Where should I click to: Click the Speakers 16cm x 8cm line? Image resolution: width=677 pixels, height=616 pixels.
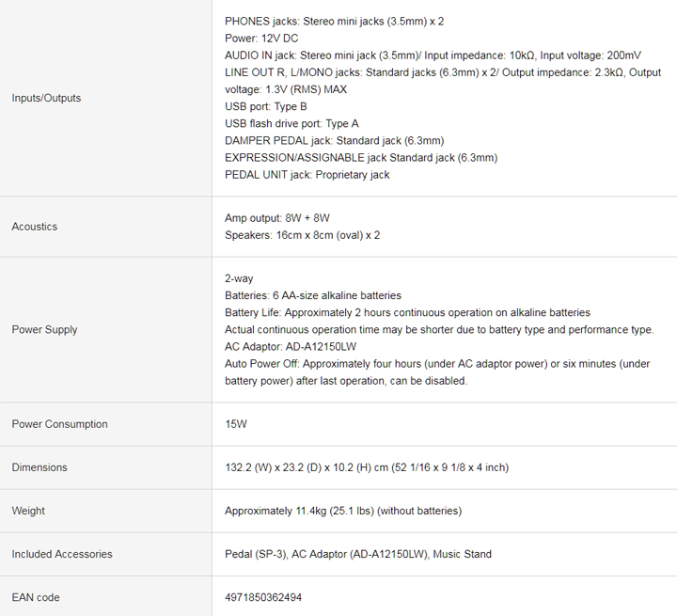(302, 235)
